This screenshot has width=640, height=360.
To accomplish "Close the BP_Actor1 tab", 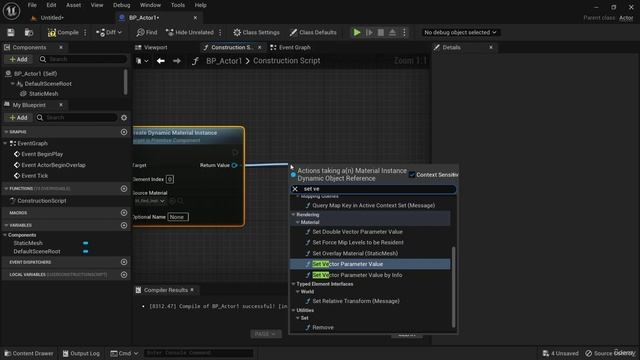I will coord(195,18).
